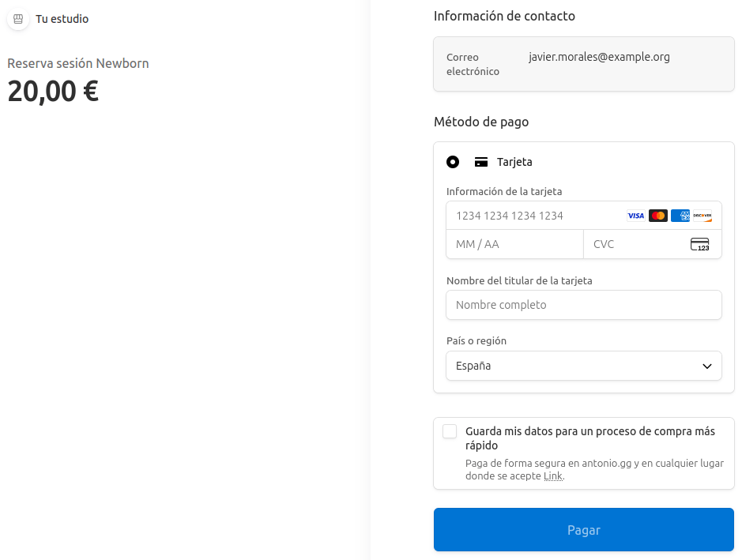Enable the Guarda mis datos checkbox
742x560 pixels.
tap(450, 431)
